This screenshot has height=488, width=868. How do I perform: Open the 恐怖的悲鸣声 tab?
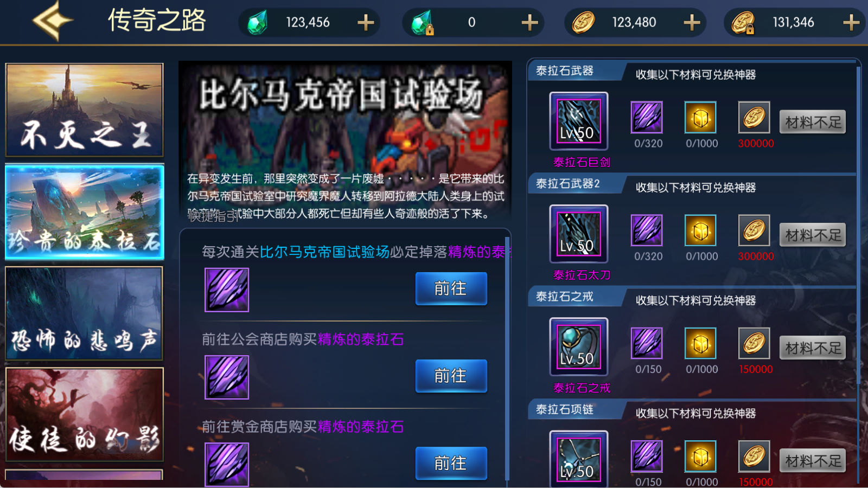coord(84,313)
